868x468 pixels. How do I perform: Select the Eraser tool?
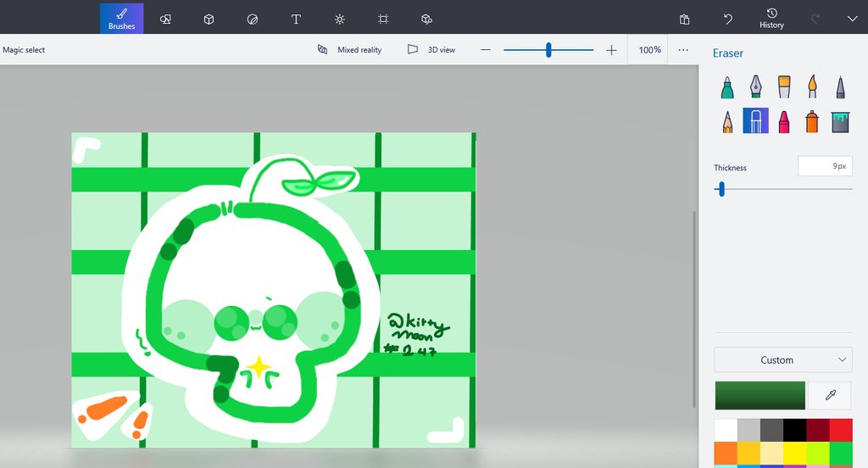tap(755, 120)
